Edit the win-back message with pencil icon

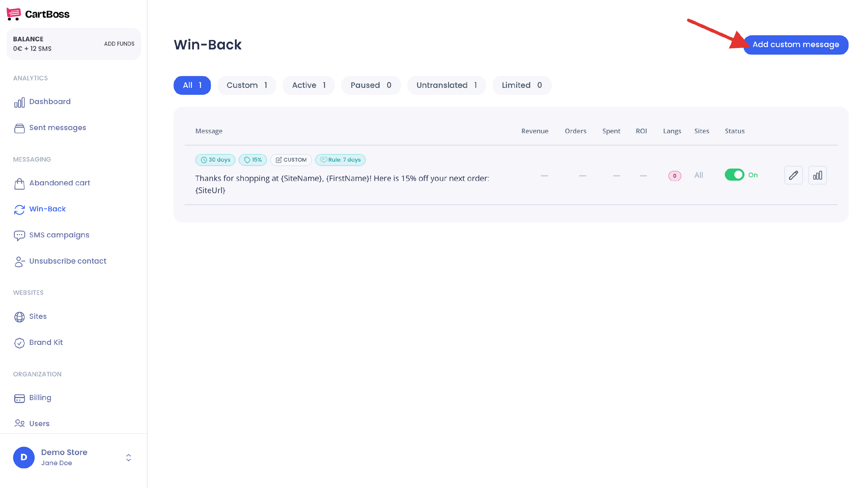[x=793, y=175]
